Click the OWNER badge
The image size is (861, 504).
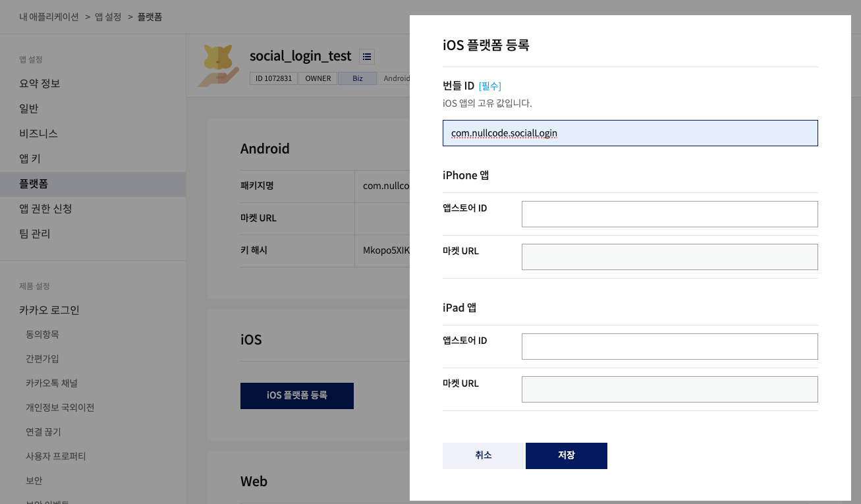(x=318, y=78)
